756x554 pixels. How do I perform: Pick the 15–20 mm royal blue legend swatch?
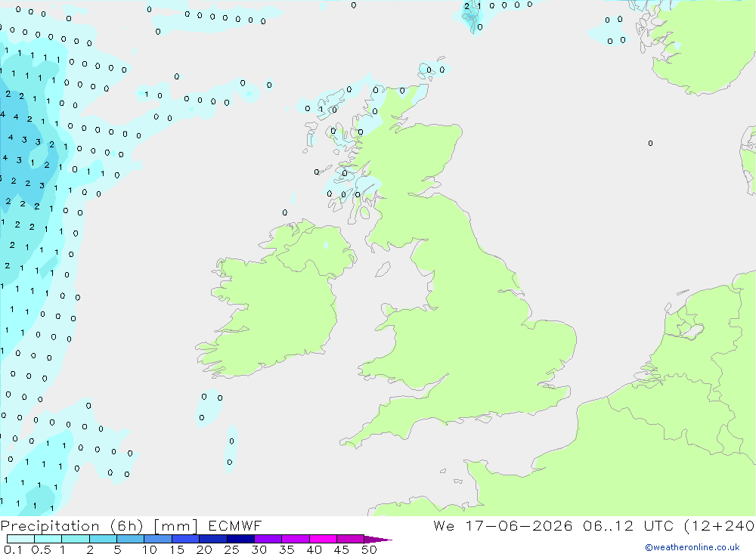tap(186, 539)
